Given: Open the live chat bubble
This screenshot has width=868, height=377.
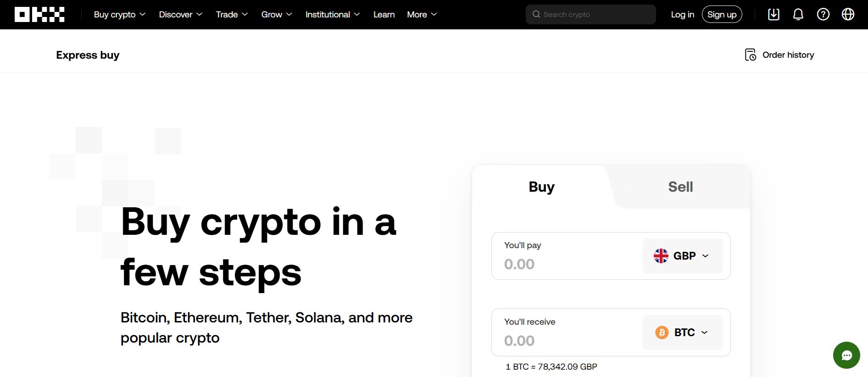Looking at the screenshot, I should [x=846, y=355].
